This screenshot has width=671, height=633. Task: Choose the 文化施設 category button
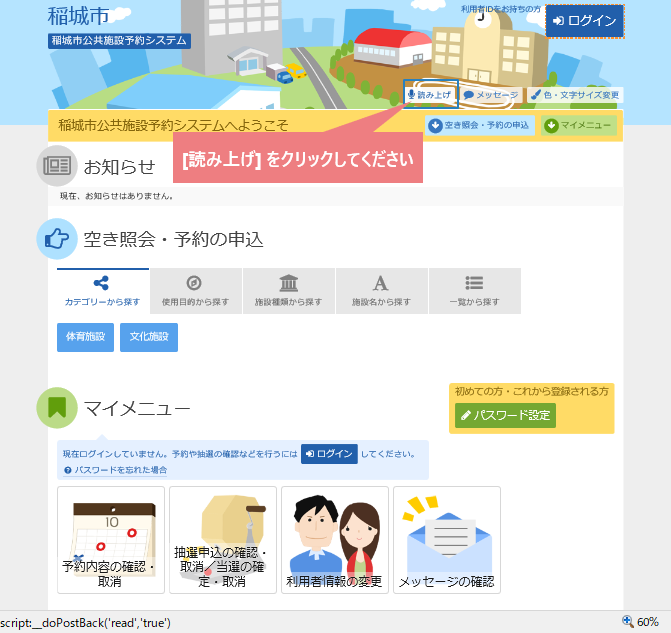point(149,337)
